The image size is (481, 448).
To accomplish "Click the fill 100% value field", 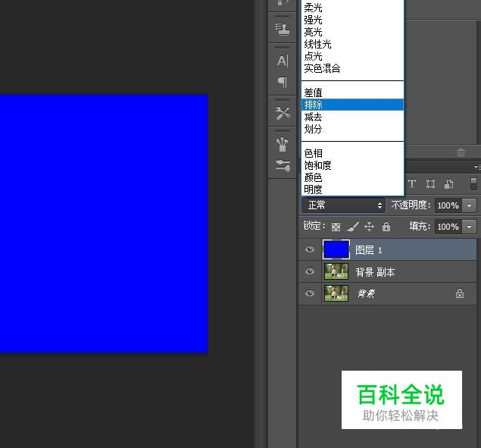I will point(448,227).
